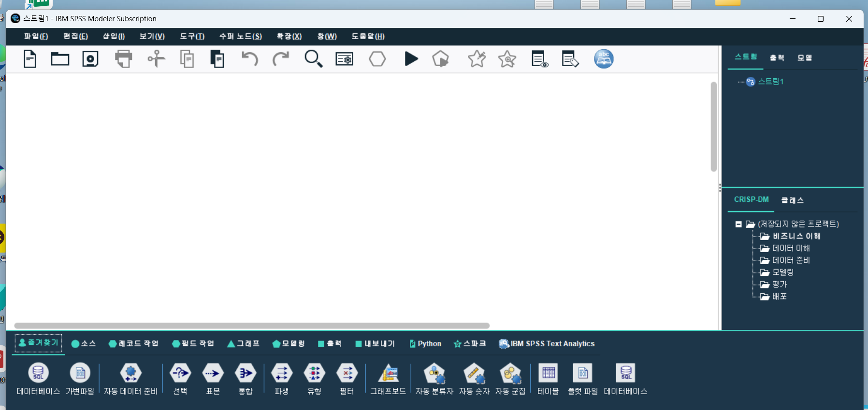Open a stream with the folder icon
Screen dimensions: 868x410
(60, 59)
